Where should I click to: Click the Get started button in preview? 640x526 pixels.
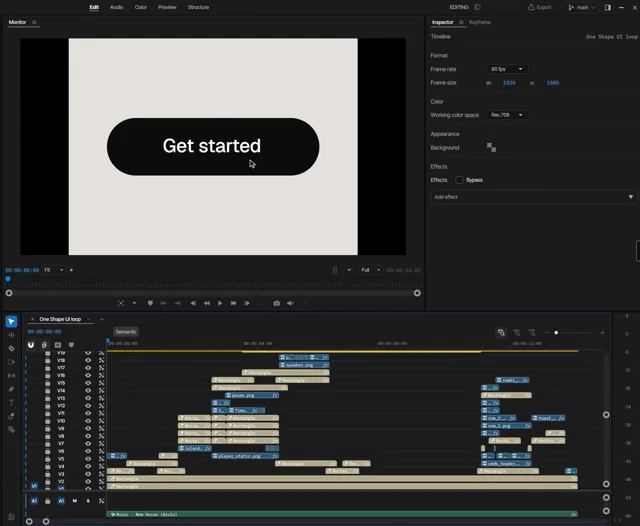tap(213, 147)
